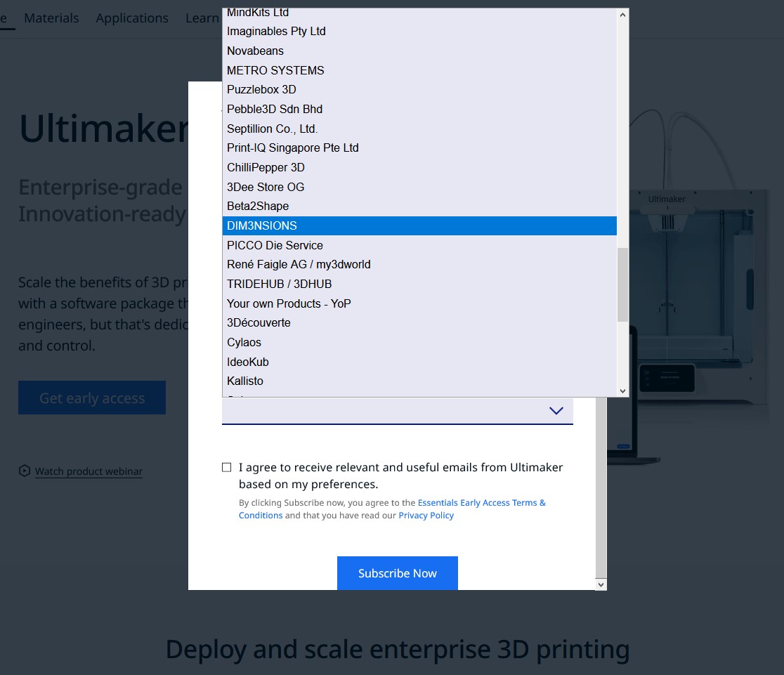Select DIM3NSIONS from the reseller list
This screenshot has height=675, width=784.
point(261,225)
